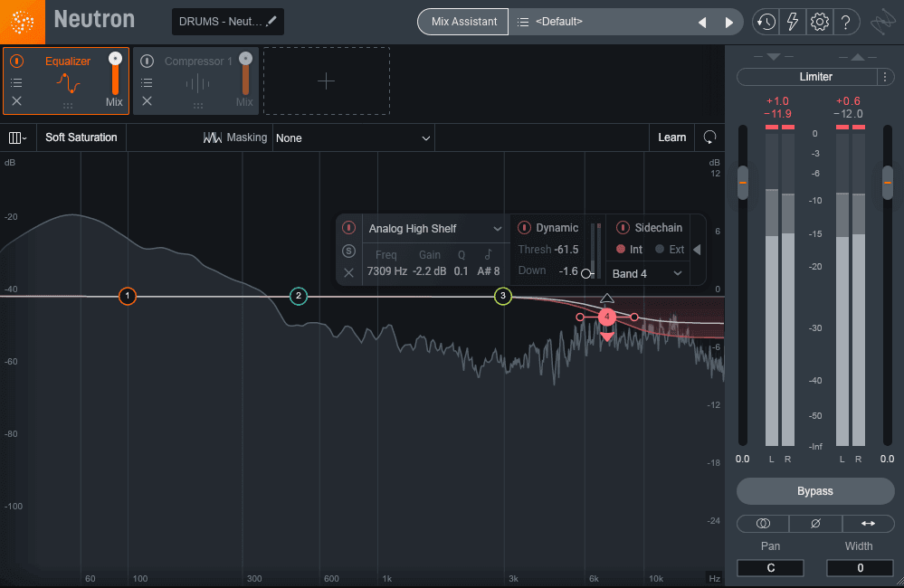Screen dimensions: 904x588
Task: Remove the Equalizer module with X
Action: point(16,101)
